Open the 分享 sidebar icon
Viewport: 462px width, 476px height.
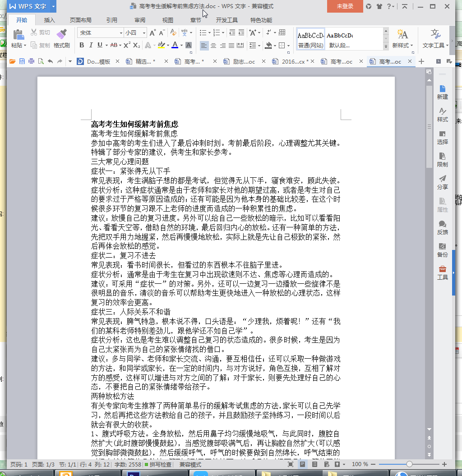pos(442,182)
